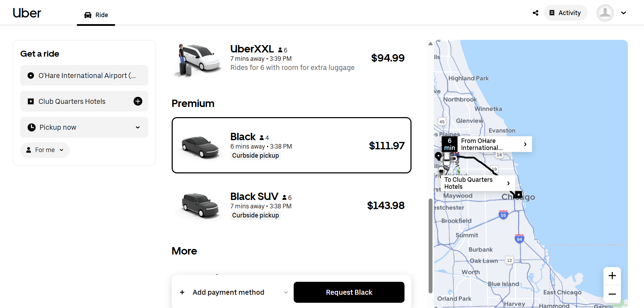Add a stop with the plus icon
644x308 pixels.
[x=138, y=101]
